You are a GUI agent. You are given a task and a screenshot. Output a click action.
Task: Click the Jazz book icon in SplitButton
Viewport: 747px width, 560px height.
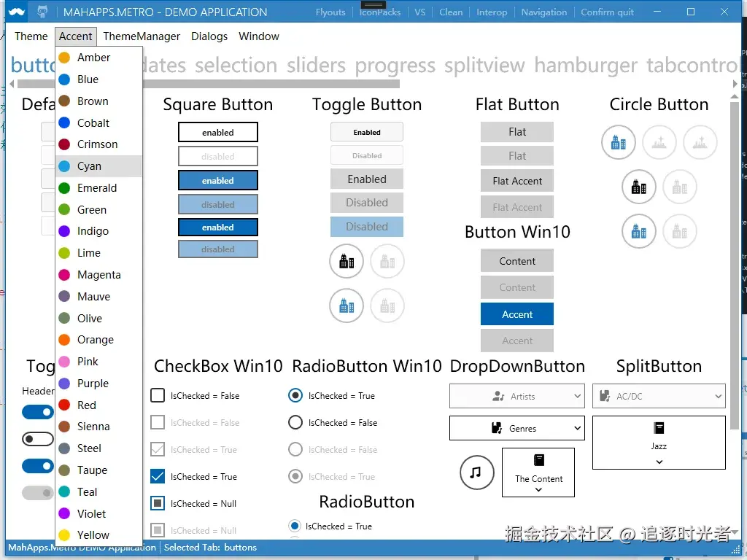tap(659, 428)
